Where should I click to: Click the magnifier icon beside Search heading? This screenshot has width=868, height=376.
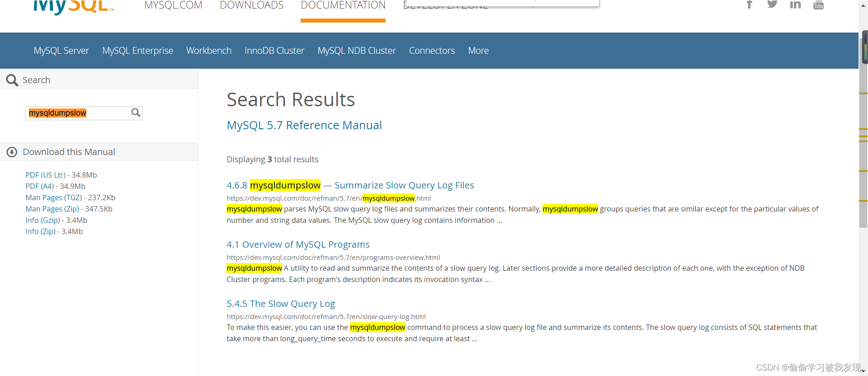pos(12,80)
